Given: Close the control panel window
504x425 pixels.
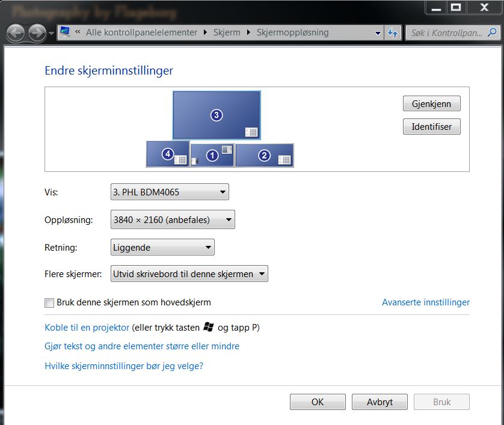Looking at the screenshot, I should 484,7.
